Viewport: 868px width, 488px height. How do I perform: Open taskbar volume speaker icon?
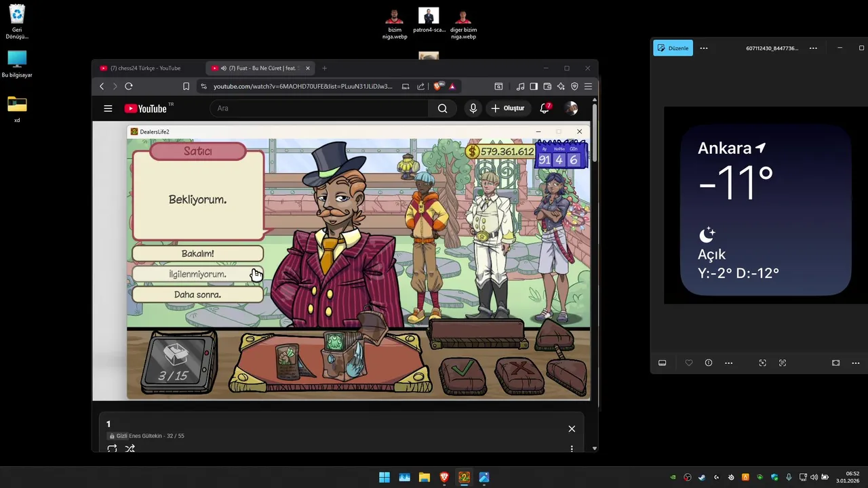814,477
